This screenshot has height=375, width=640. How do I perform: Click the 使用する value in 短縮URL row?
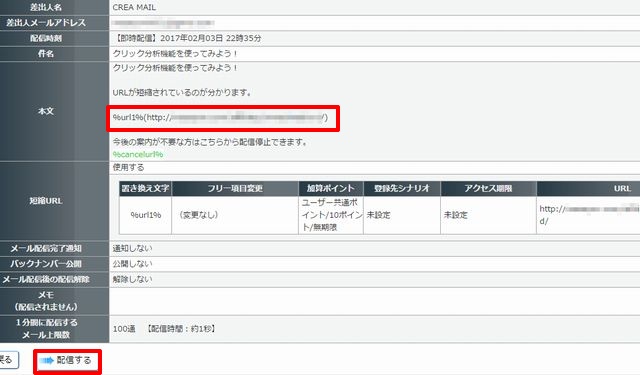[x=128, y=167]
